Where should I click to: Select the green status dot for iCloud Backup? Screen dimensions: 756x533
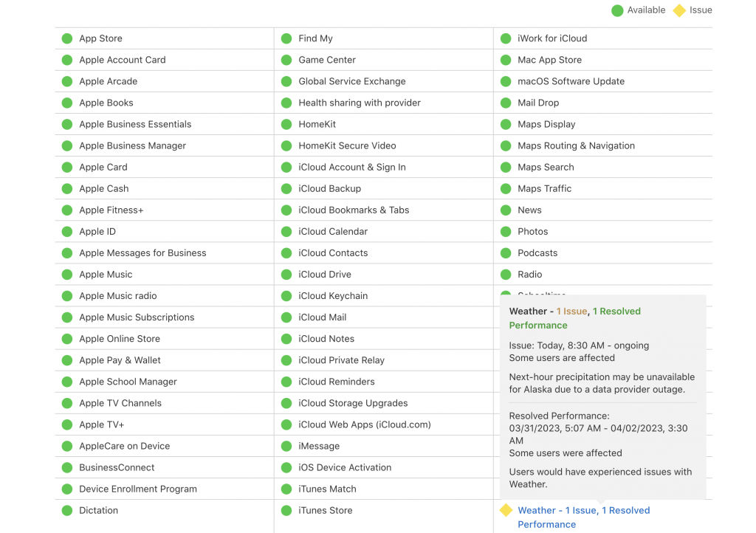click(x=286, y=189)
